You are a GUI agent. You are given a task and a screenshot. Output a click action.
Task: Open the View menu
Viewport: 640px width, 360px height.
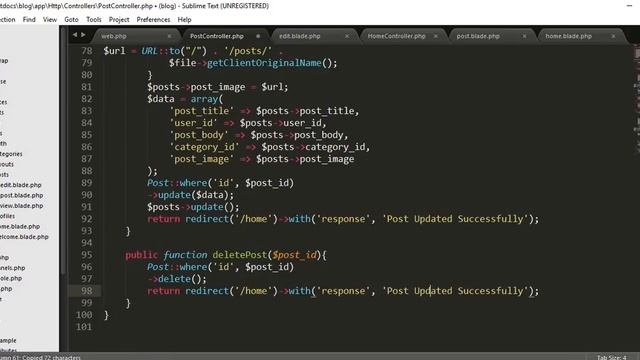point(50,19)
